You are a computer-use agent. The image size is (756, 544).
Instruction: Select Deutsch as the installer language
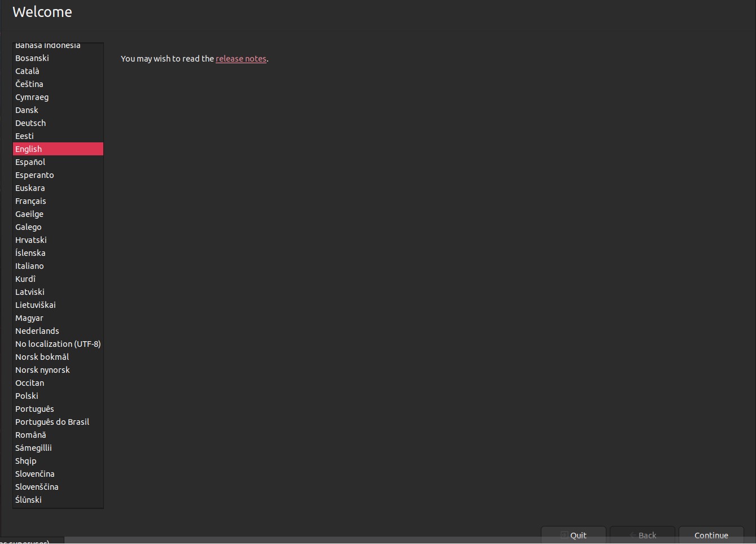tap(30, 123)
